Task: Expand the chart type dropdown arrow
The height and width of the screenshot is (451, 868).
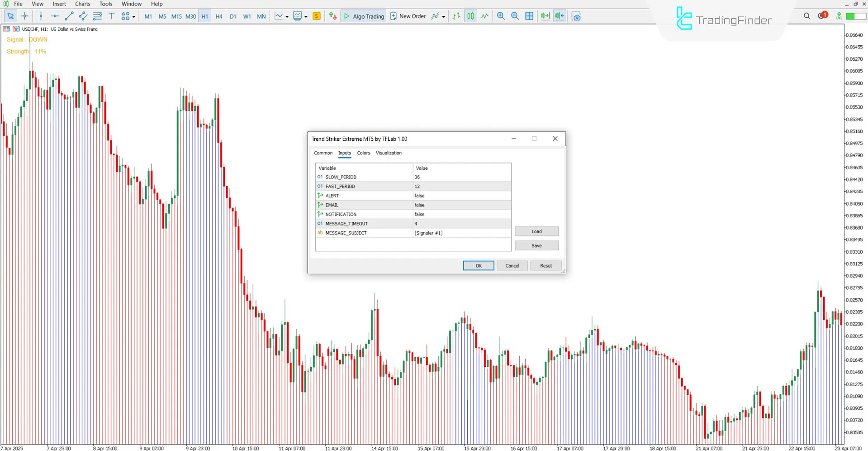Action: [x=287, y=16]
